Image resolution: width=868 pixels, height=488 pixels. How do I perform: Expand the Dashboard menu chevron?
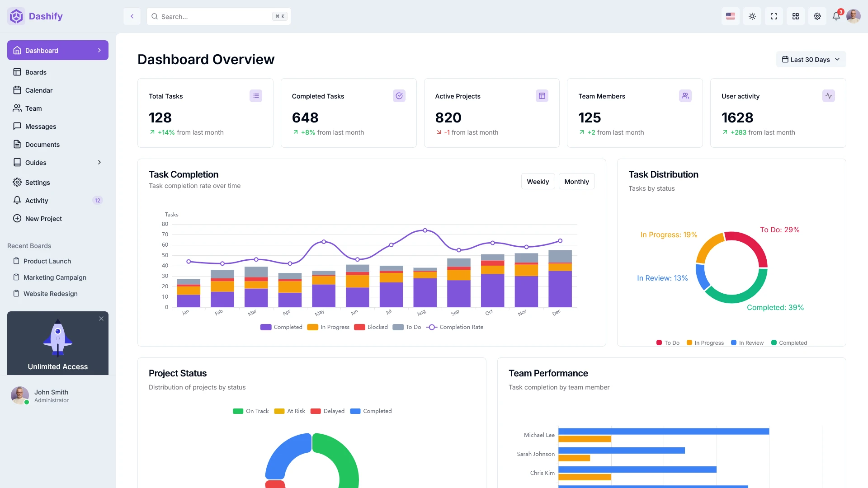99,50
